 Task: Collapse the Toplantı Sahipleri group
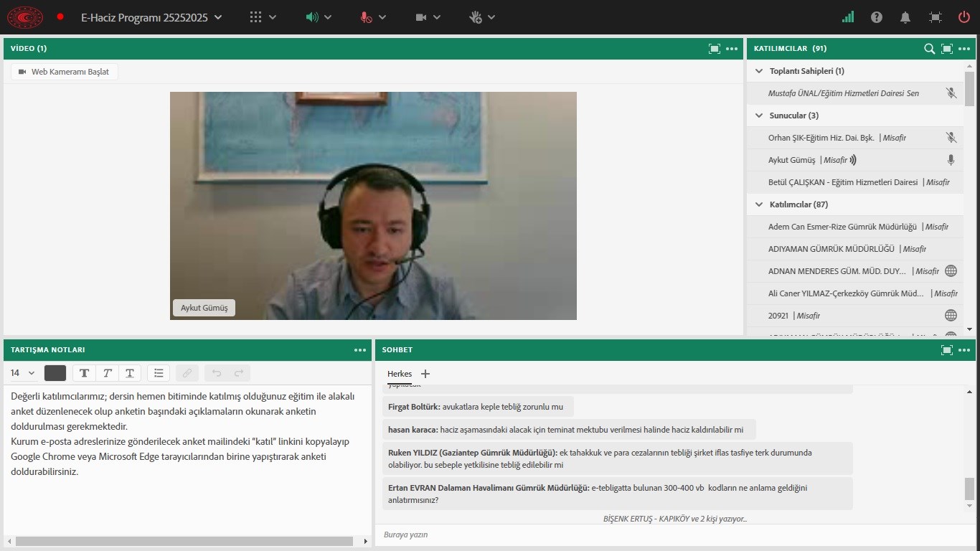coord(758,71)
